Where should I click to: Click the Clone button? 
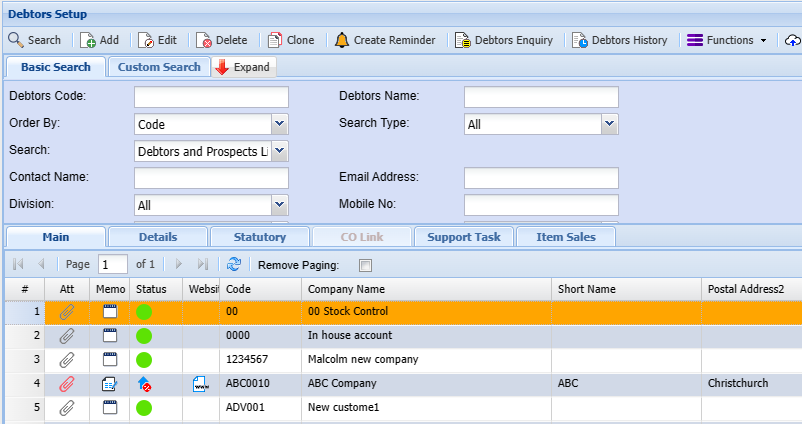click(x=291, y=40)
